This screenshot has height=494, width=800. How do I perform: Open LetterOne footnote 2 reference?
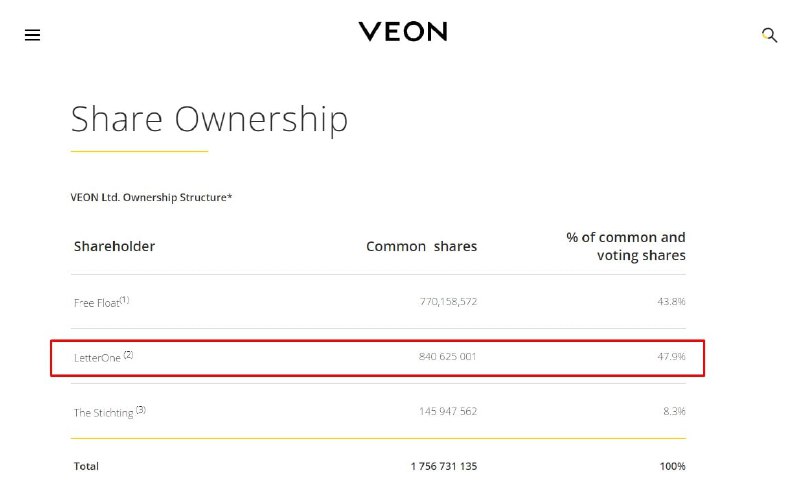[x=128, y=355]
